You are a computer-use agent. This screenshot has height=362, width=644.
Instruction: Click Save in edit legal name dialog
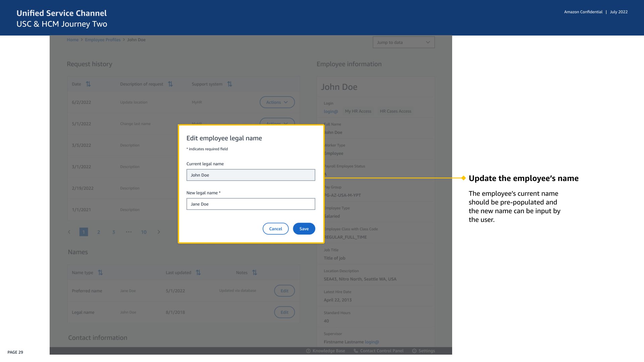point(304,229)
